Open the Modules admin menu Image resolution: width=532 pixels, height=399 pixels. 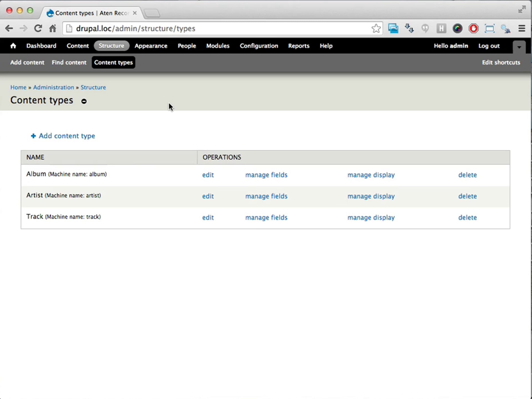218,46
